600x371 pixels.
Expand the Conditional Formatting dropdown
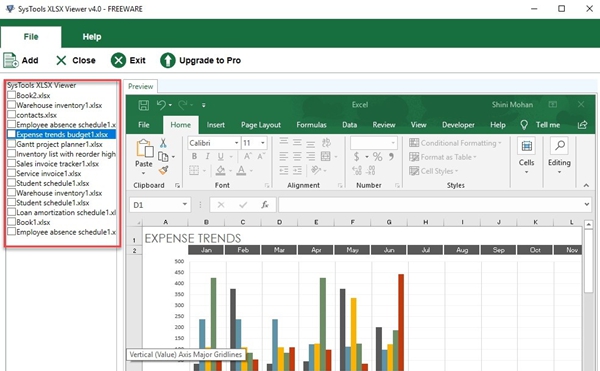(500, 143)
